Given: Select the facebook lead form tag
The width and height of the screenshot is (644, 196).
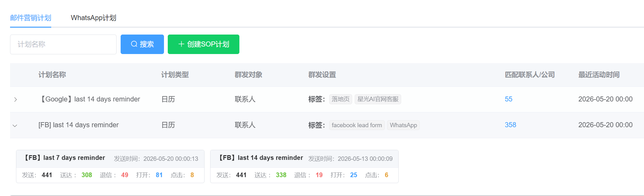Looking at the screenshot, I should tap(357, 125).
